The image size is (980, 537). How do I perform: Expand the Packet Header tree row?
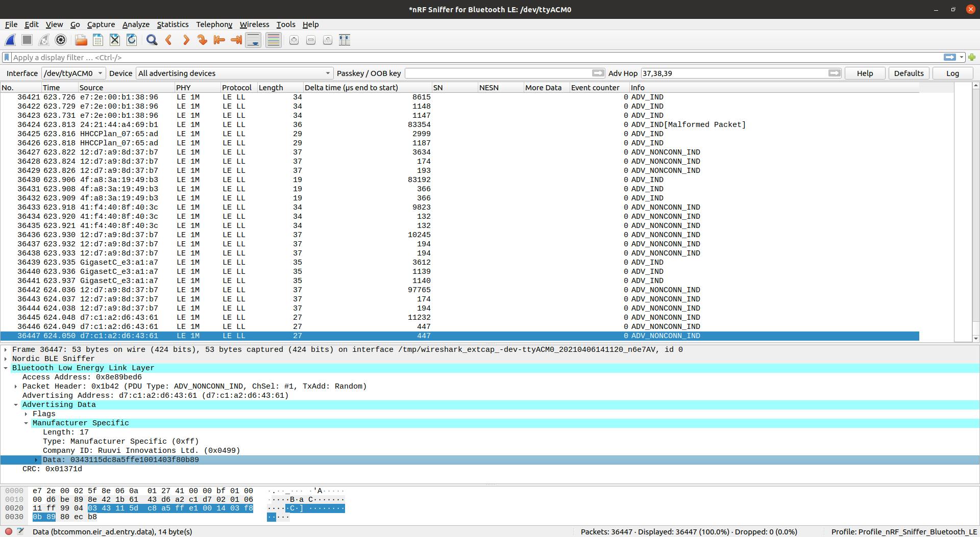tap(16, 387)
